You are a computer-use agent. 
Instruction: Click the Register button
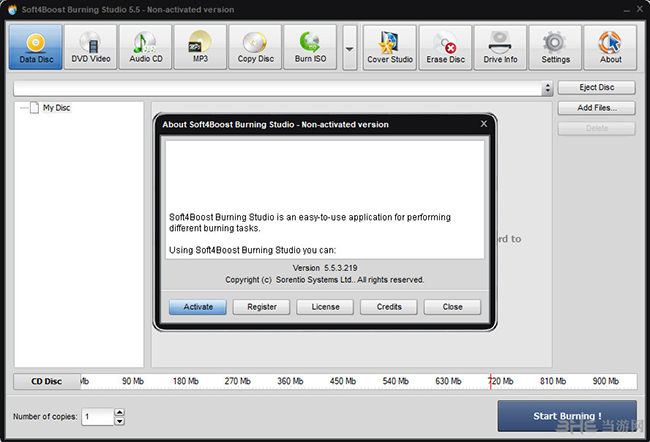coord(262,307)
